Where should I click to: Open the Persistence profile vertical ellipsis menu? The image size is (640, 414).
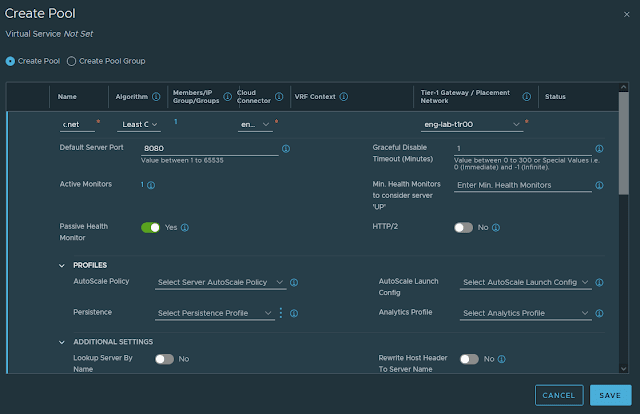click(281, 313)
